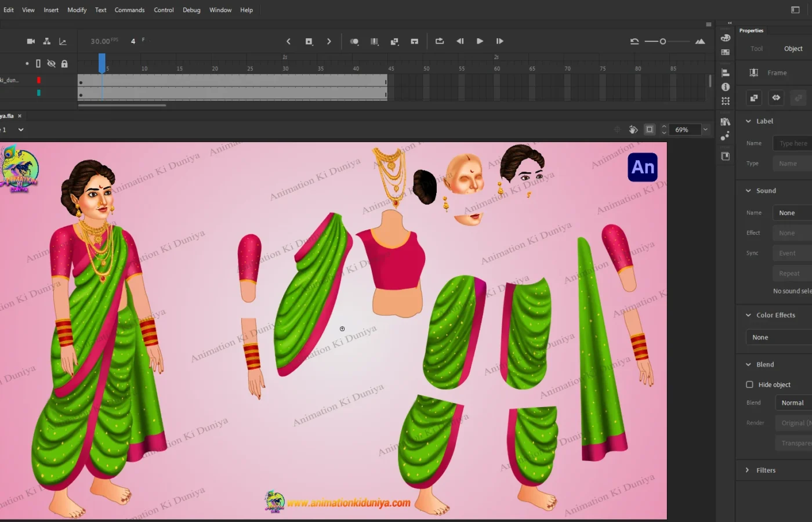
Task: Collapse the Color Effects section
Action: [748, 315]
